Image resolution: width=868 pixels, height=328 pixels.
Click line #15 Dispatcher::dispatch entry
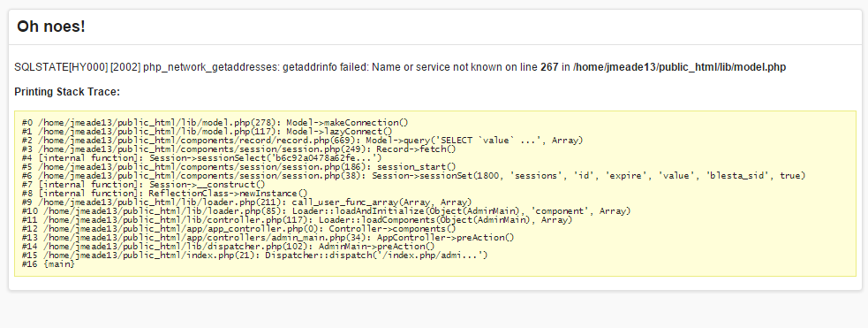pyautogui.click(x=254, y=256)
